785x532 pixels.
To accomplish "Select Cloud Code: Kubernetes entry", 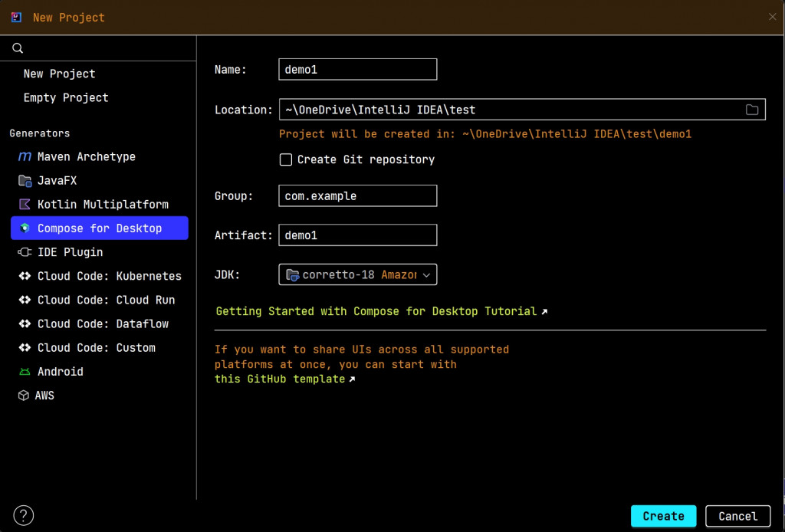I will [x=109, y=276].
